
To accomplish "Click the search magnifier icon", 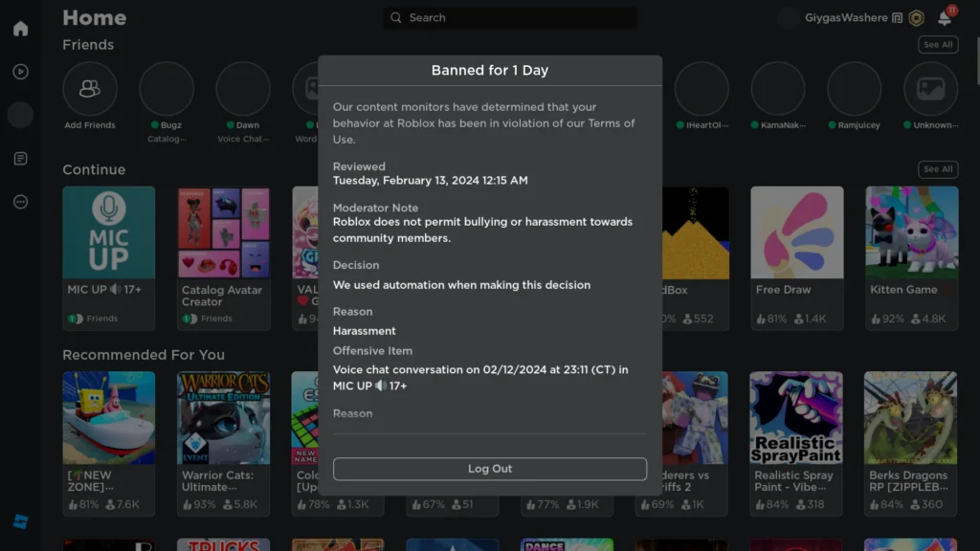I will (x=395, y=17).
